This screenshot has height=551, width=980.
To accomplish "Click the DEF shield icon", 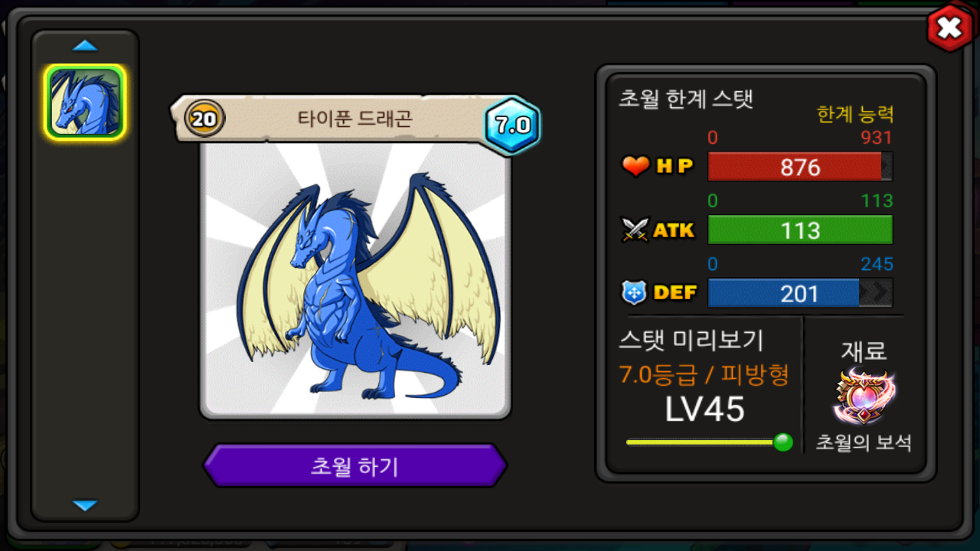I will pos(635,292).
